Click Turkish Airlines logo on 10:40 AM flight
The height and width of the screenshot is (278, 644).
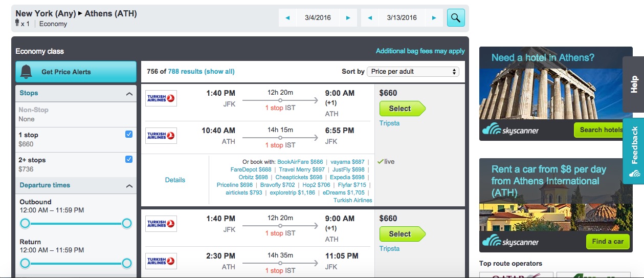(x=161, y=136)
